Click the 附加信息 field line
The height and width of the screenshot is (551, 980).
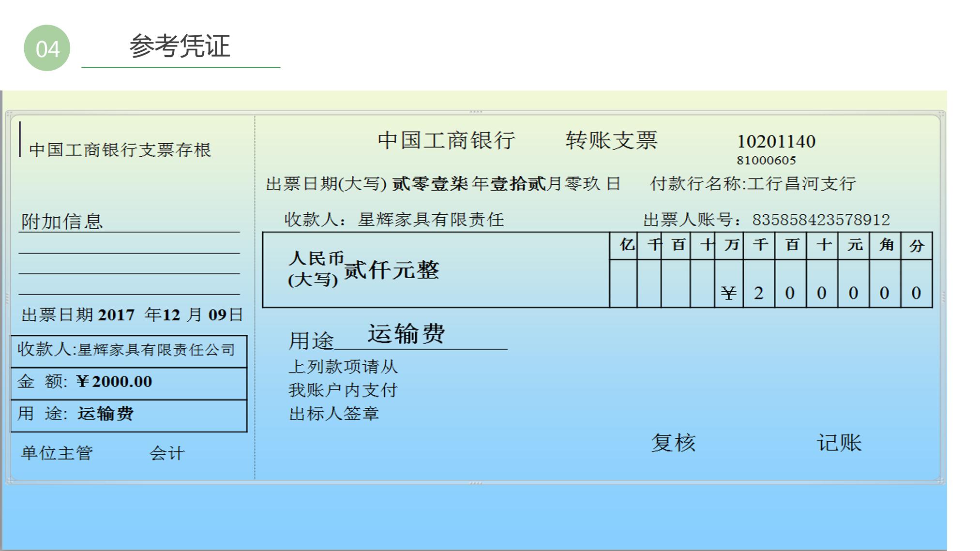point(129,222)
